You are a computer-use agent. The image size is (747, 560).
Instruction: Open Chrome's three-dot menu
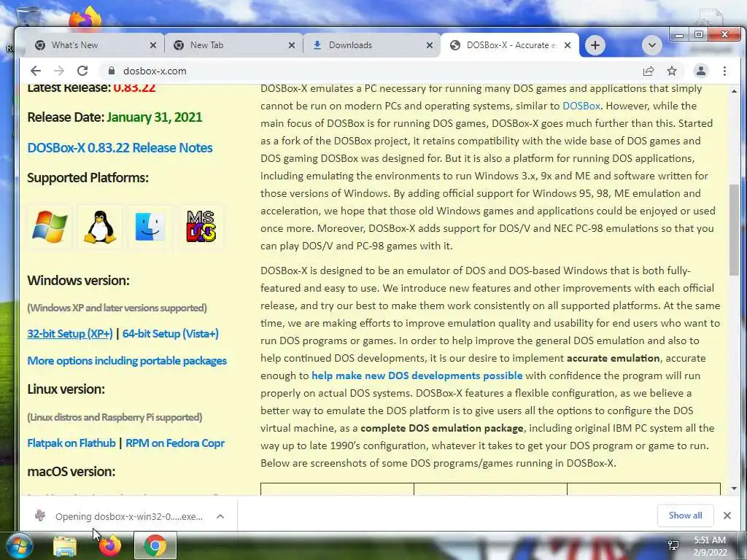pos(724,71)
